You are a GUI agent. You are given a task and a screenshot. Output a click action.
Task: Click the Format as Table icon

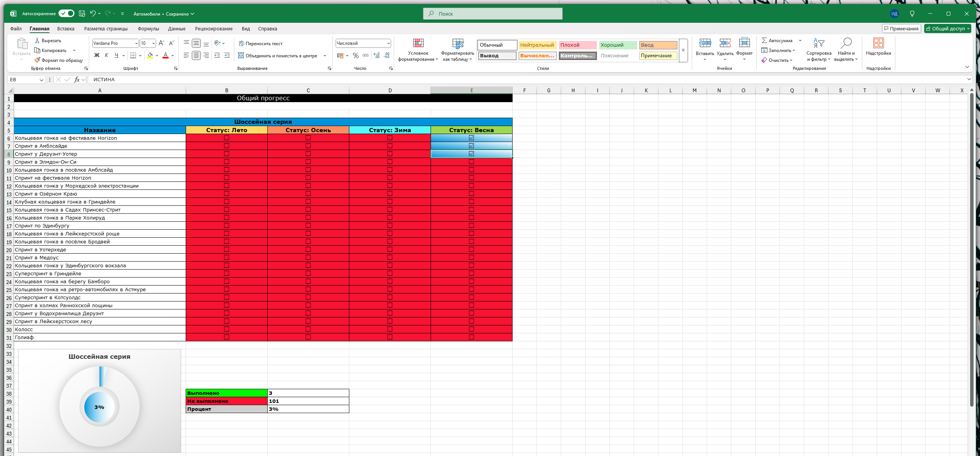(458, 43)
